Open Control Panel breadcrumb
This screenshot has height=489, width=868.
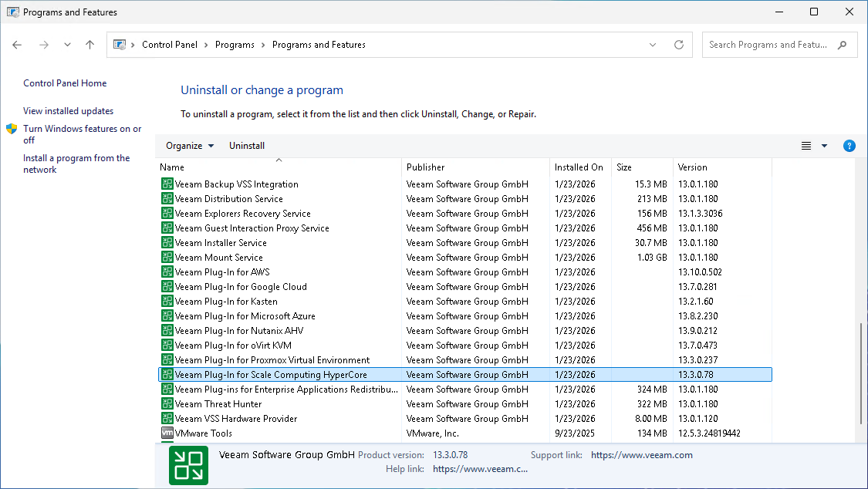click(170, 45)
